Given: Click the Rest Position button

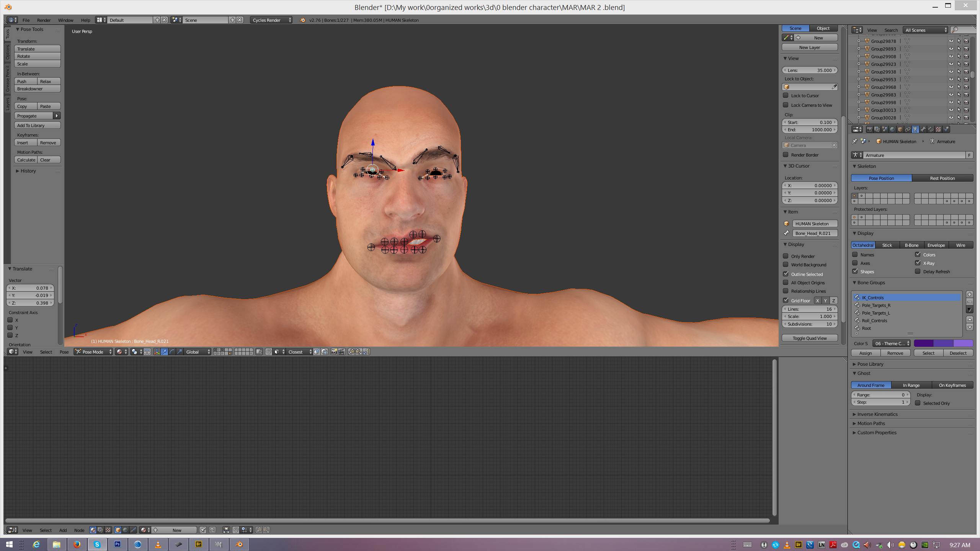Looking at the screenshot, I should [942, 178].
